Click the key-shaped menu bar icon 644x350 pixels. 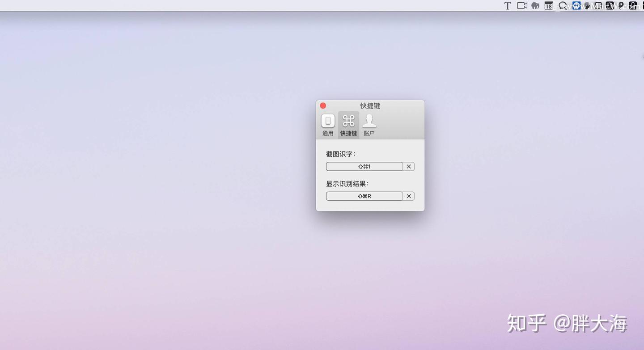coord(622,6)
